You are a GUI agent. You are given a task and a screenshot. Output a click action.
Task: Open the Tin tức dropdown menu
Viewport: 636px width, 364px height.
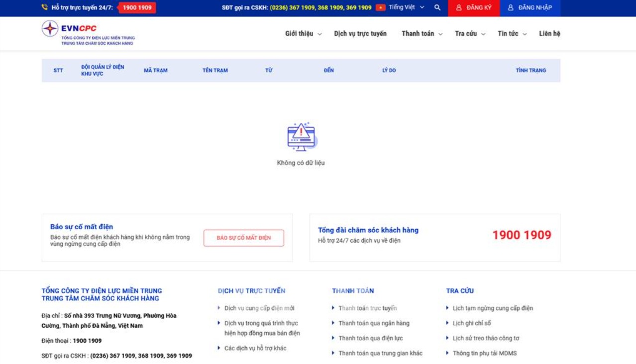[x=512, y=34]
